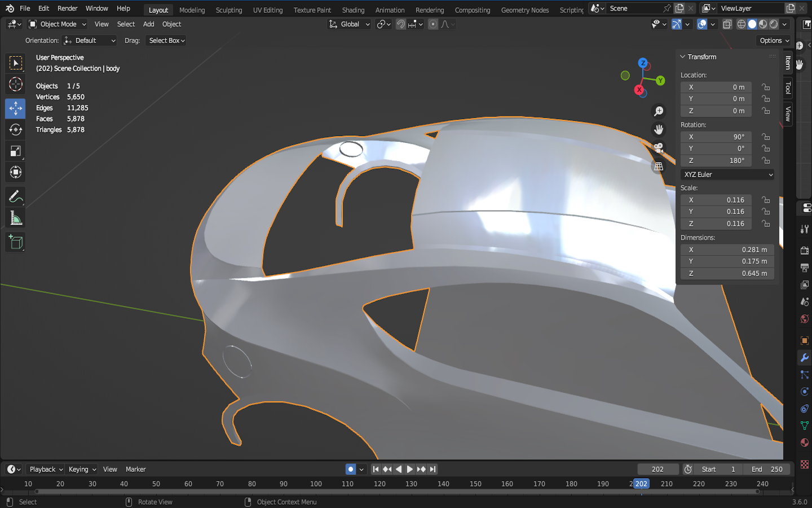This screenshot has height=508, width=812.
Task: Switch to wireframe viewport shading
Action: pyautogui.click(x=742, y=24)
